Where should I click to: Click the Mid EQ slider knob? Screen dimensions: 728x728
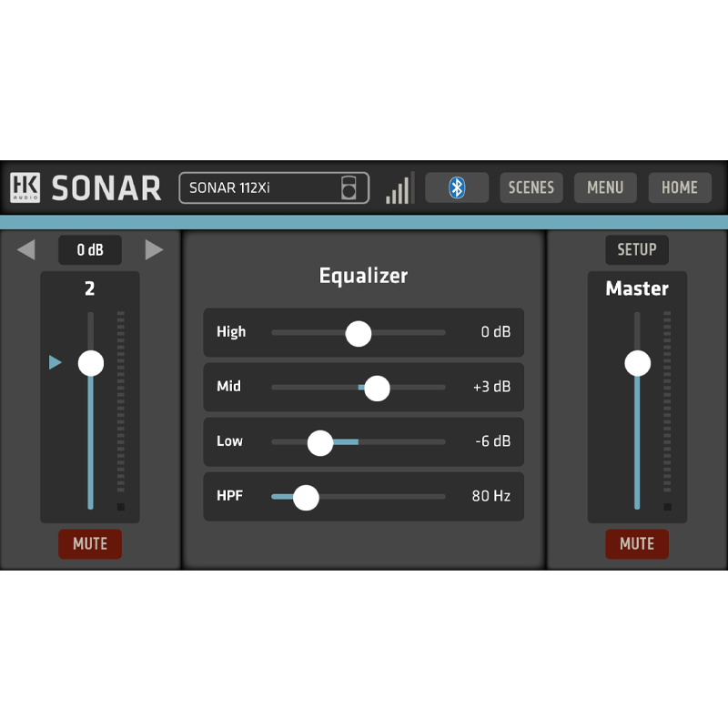(x=377, y=388)
